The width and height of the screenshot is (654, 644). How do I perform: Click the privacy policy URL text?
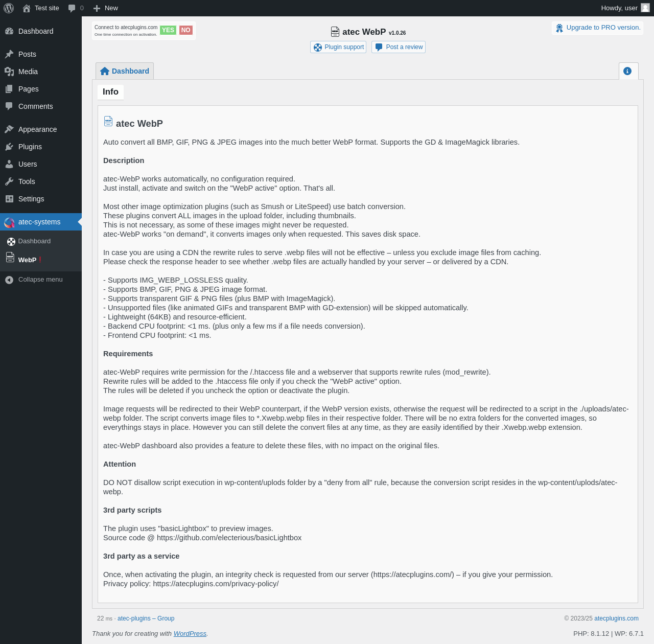point(216,584)
